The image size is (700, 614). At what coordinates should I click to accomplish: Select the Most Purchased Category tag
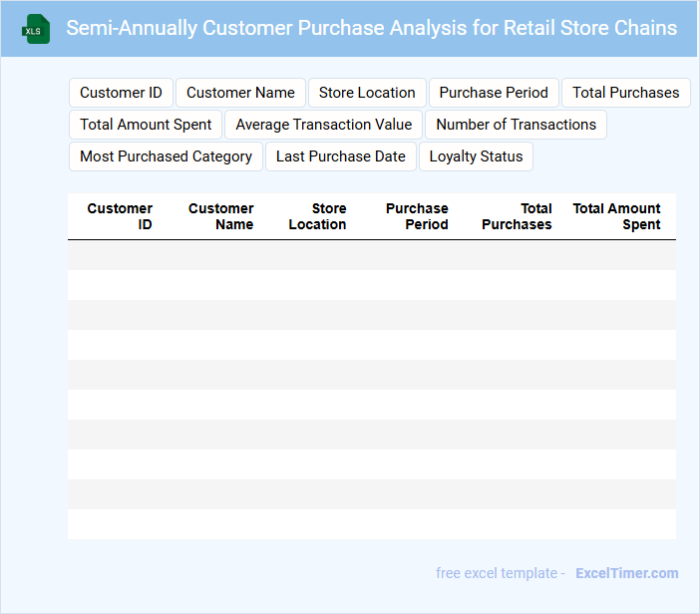pyautogui.click(x=166, y=156)
